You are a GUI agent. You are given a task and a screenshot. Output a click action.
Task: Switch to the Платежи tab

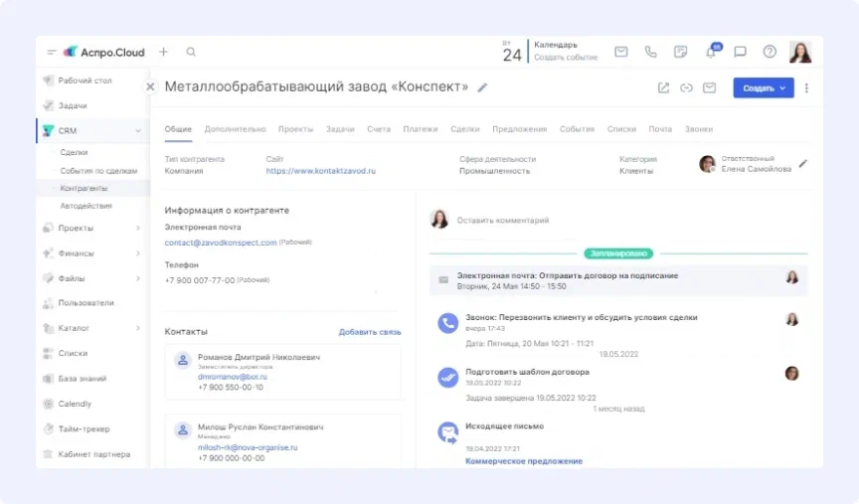point(421,129)
